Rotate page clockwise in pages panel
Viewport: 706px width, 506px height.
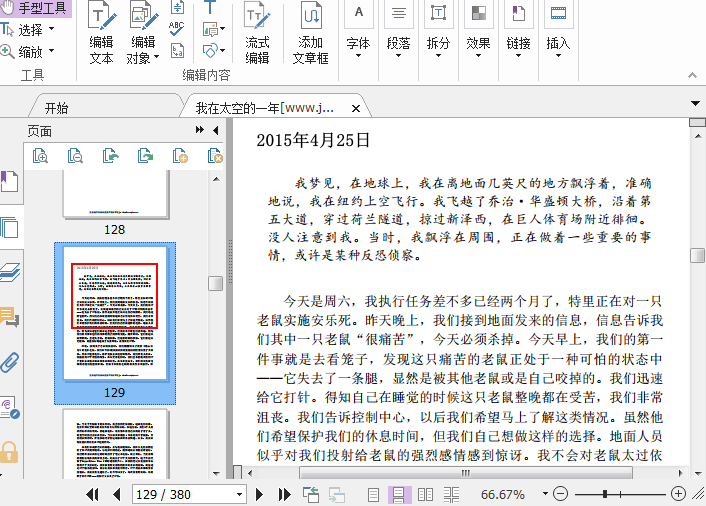(x=145, y=156)
